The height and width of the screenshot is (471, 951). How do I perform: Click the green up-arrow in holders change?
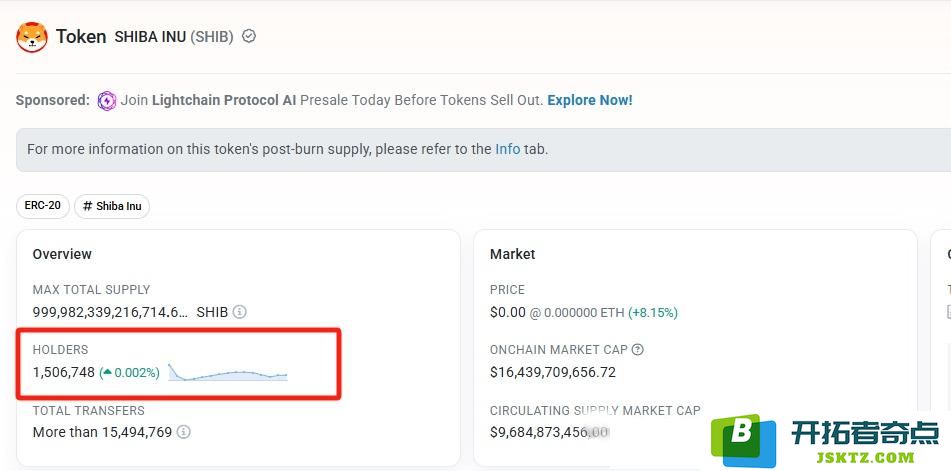point(107,372)
